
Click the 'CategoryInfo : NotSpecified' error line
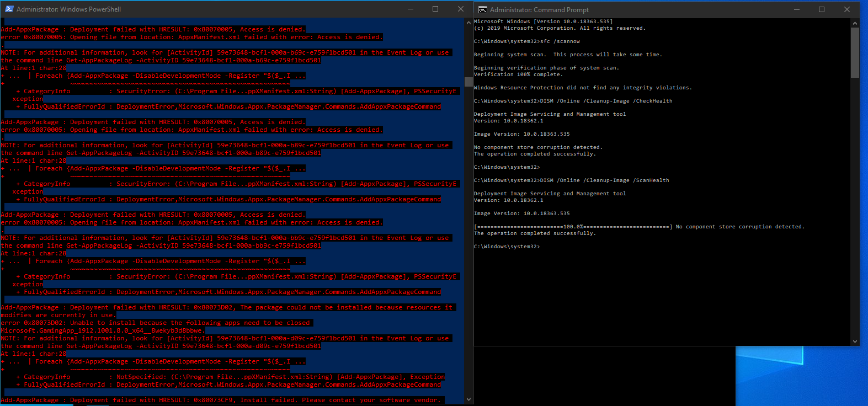(x=230, y=377)
